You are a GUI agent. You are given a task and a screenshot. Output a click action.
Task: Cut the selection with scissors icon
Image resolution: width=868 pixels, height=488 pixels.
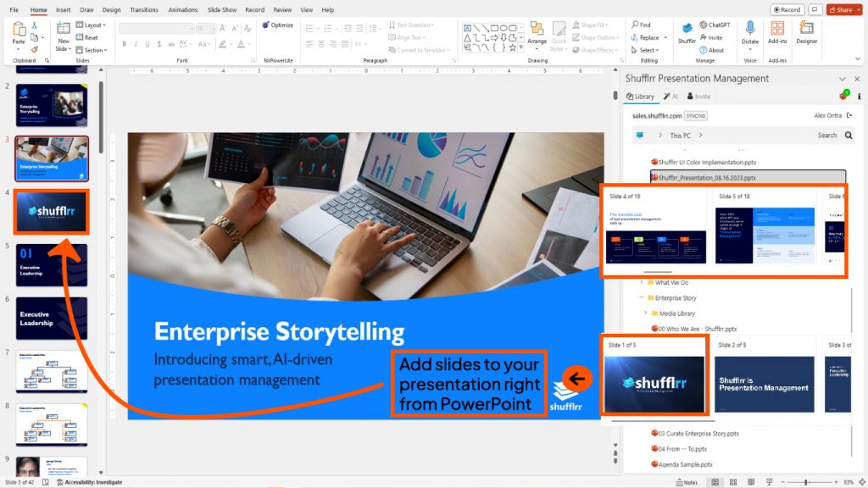pos(34,25)
